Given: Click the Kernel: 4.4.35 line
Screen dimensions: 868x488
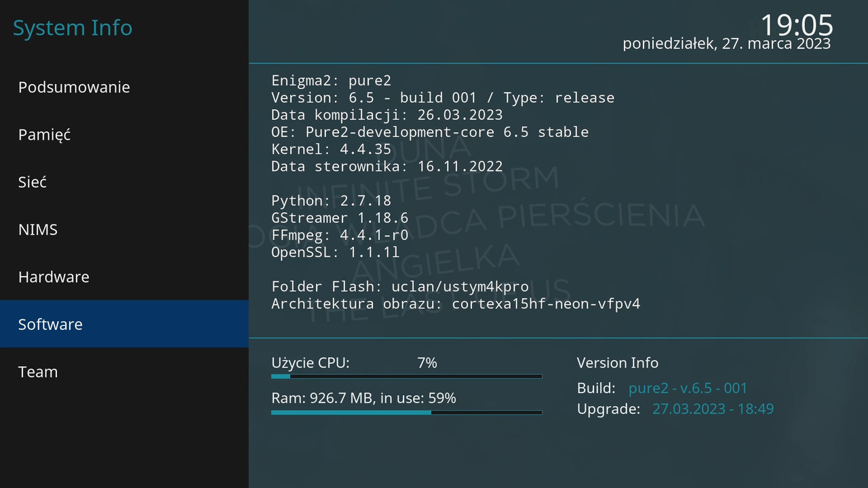Looking at the screenshot, I should point(332,149).
